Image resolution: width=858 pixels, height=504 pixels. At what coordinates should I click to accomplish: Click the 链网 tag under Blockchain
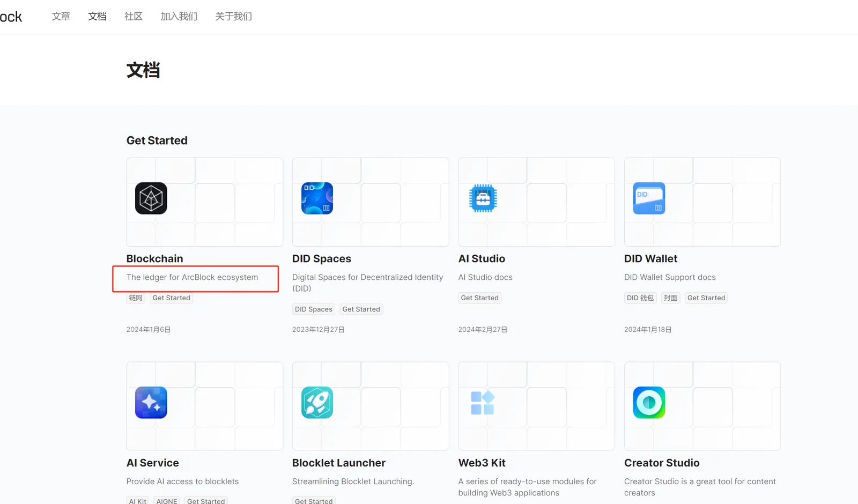(136, 298)
